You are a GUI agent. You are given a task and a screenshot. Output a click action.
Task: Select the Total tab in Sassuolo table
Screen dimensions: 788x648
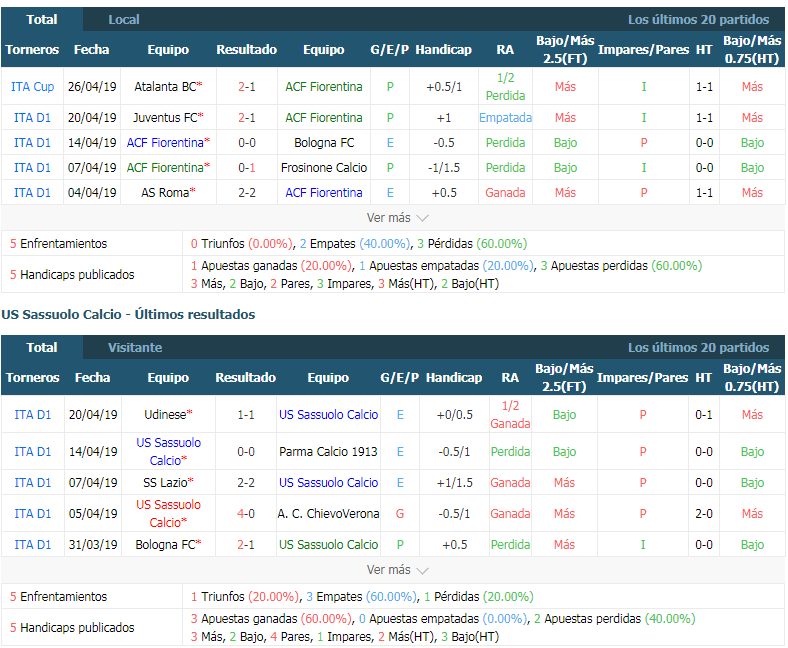tap(42, 347)
